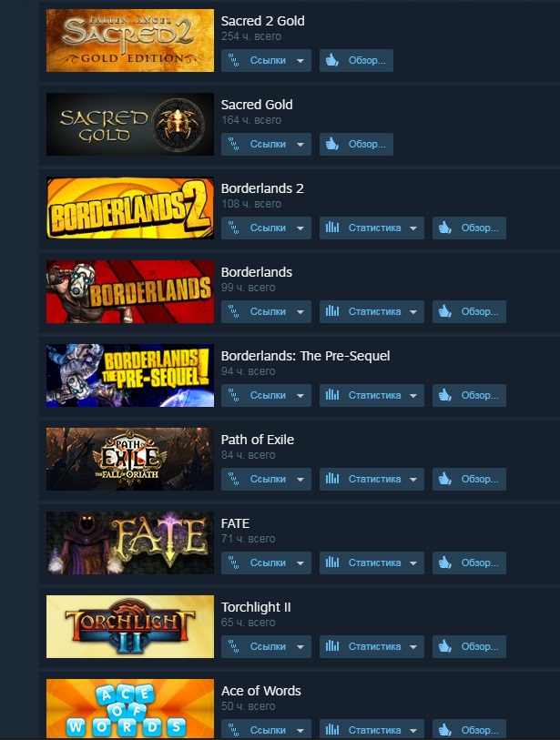Click the links chain icon for FATE

pyautogui.click(x=234, y=563)
